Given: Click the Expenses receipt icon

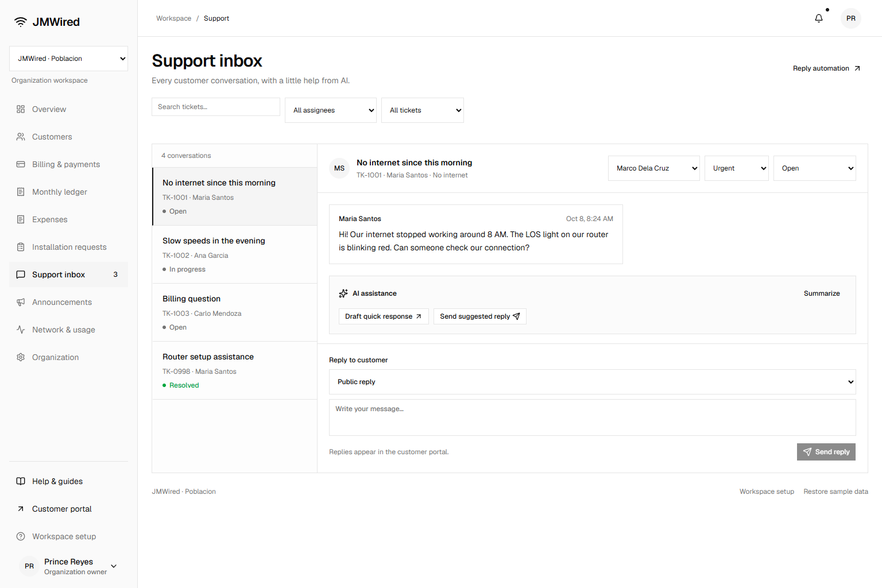Looking at the screenshot, I should click(21, 219).
